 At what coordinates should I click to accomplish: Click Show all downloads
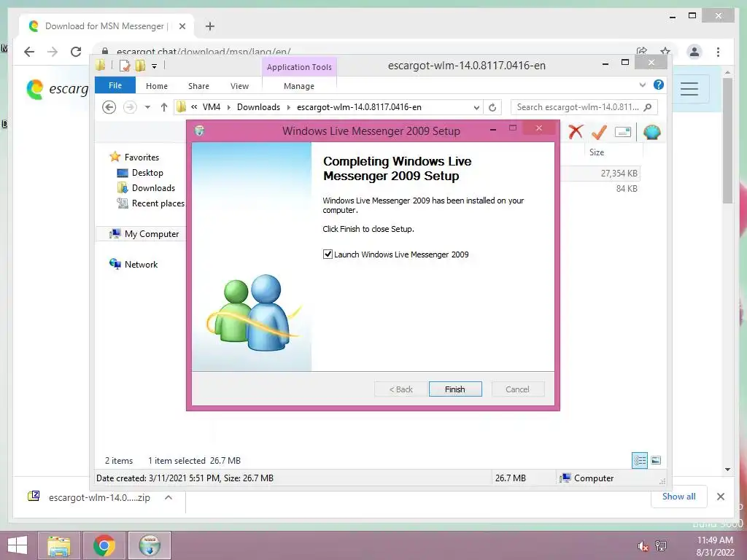coord(679,497)
